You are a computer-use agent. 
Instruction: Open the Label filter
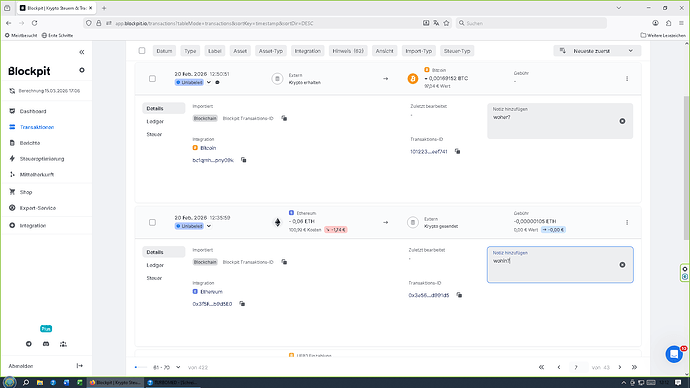[x=215, y=51]
